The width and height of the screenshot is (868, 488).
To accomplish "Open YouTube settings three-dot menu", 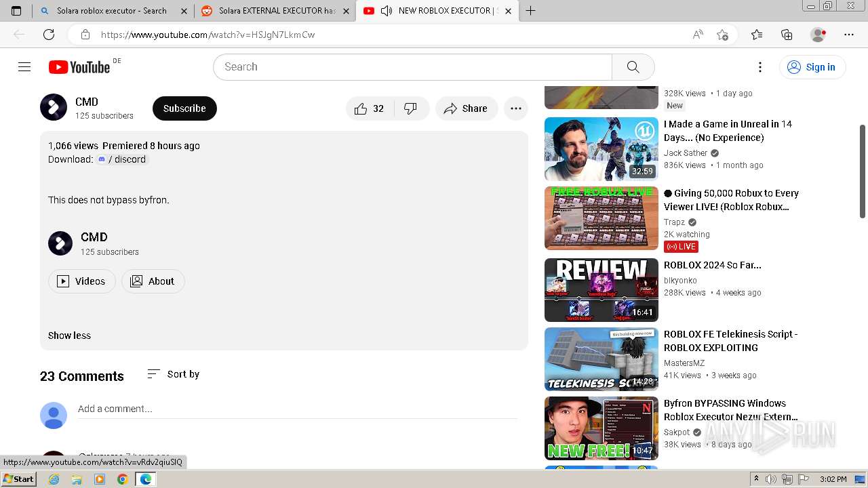I will point(760,66).
